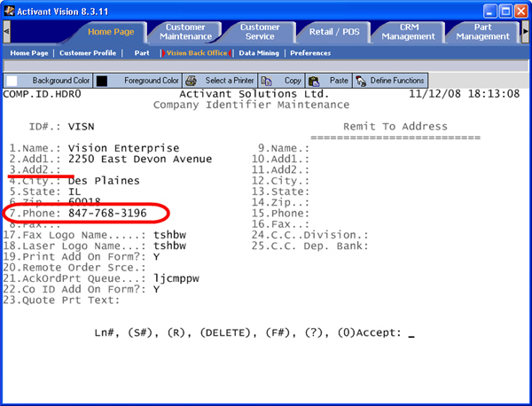
Task: Open Background Color chooser button
Action: (x=48, y=81)
